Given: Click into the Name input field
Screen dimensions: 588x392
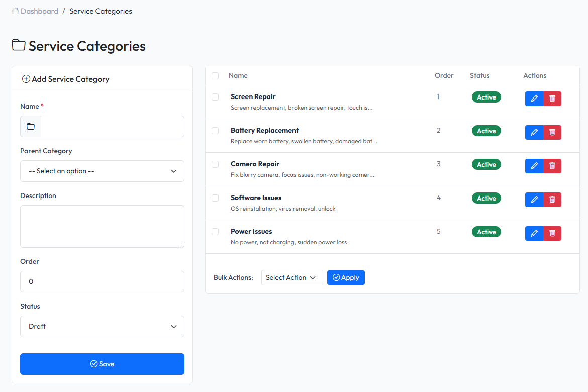Looking at the screenshot, I should coord(112,126).
